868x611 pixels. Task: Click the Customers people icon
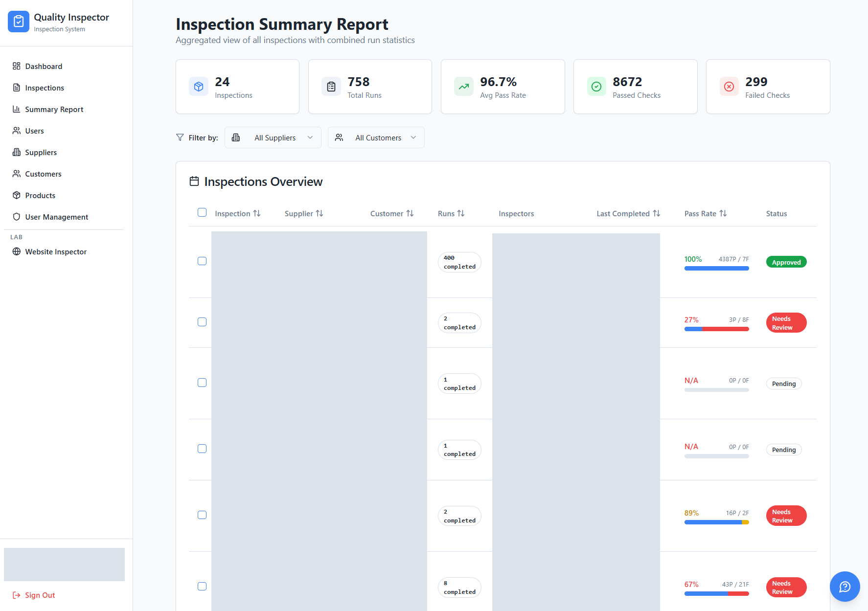pyautogui.click(x=17, y=174)
